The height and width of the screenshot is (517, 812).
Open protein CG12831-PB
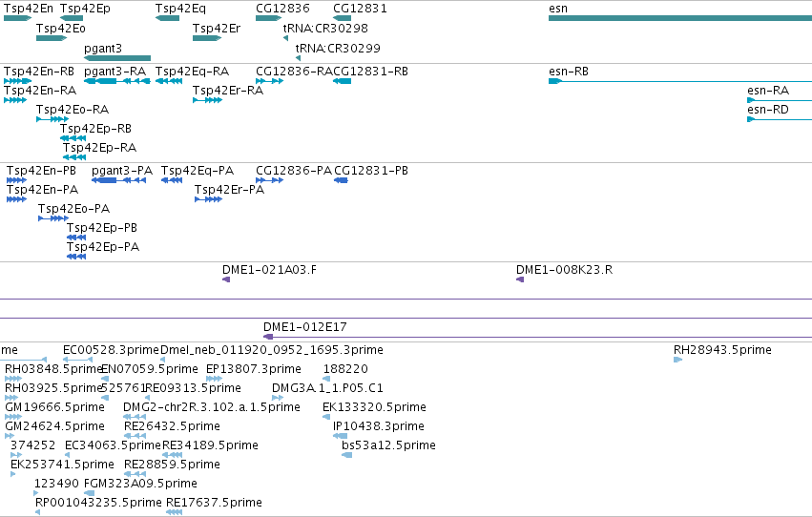[x=371, y=171]
